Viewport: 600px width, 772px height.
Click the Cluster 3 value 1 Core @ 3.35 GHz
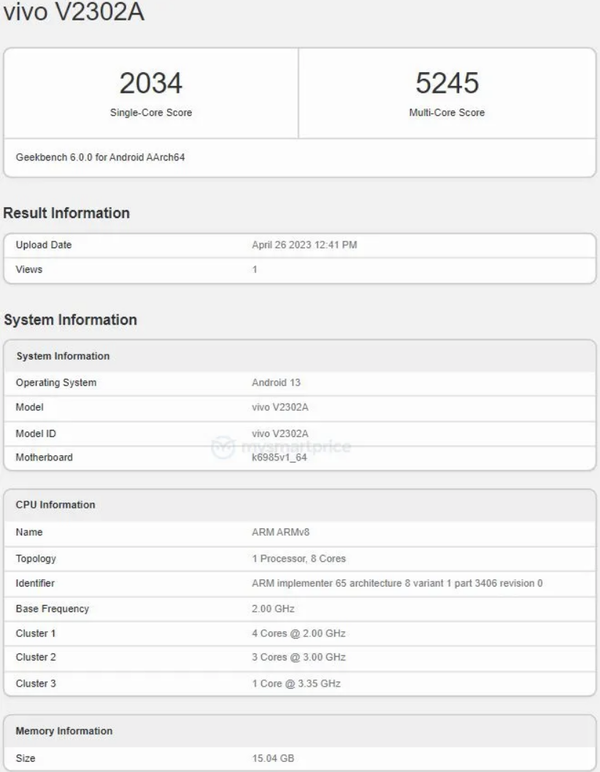pos(297,683)
